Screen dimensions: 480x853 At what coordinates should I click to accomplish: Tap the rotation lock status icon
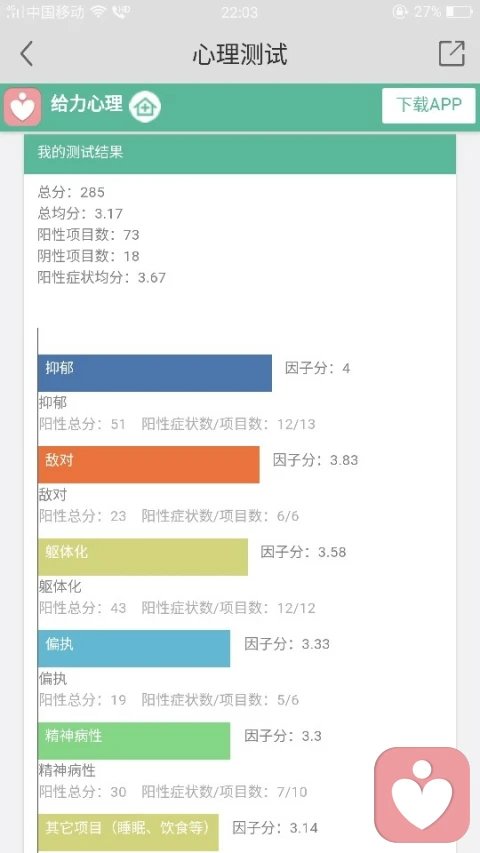coord(400,12)
